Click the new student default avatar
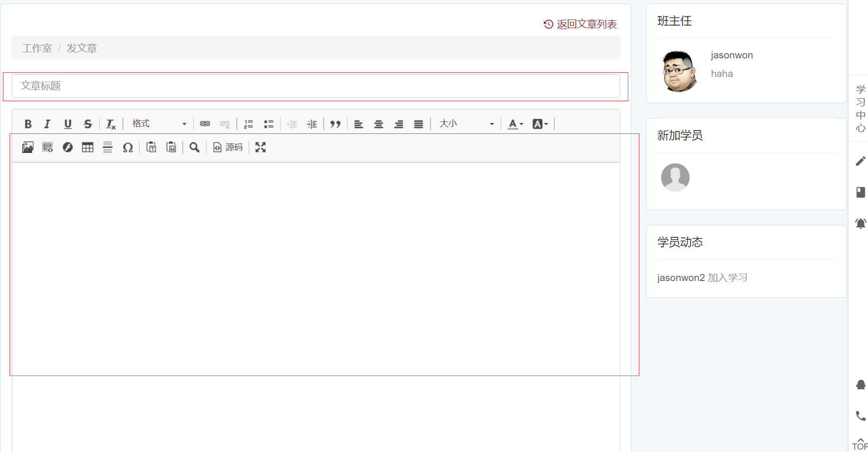Screen dimensions: 868x452 (675, 178)
